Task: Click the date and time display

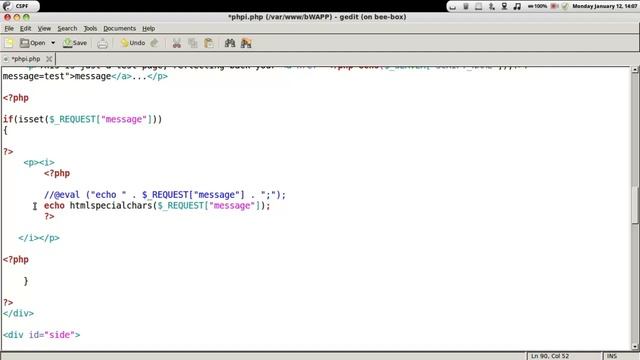Action: (604, 6)
